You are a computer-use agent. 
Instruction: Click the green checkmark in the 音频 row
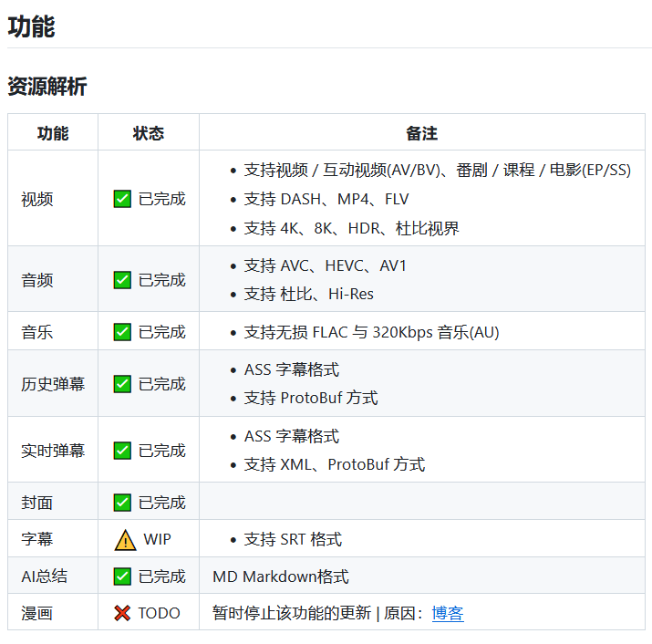coord(122,280)
